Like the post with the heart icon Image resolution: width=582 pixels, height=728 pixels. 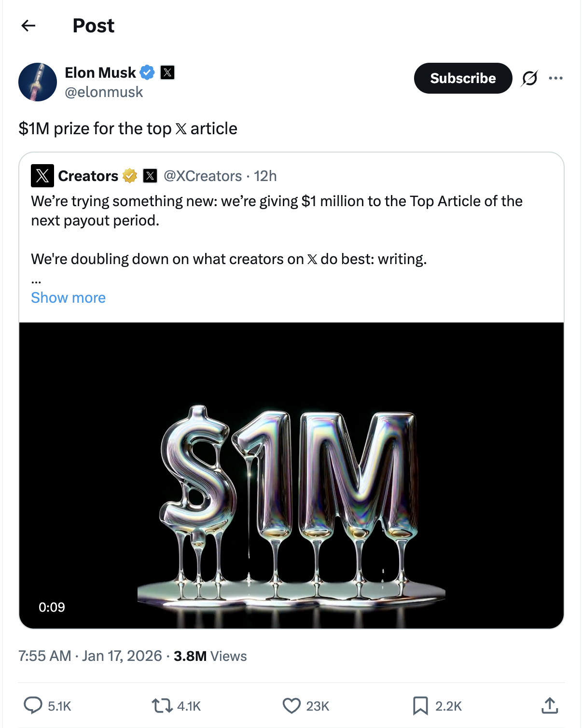click(292, 706)
